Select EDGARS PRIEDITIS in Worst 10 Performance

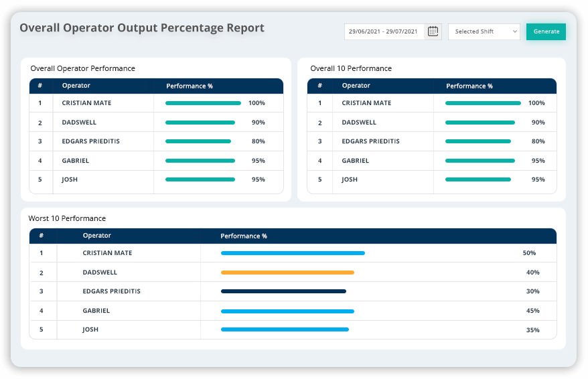111,291
